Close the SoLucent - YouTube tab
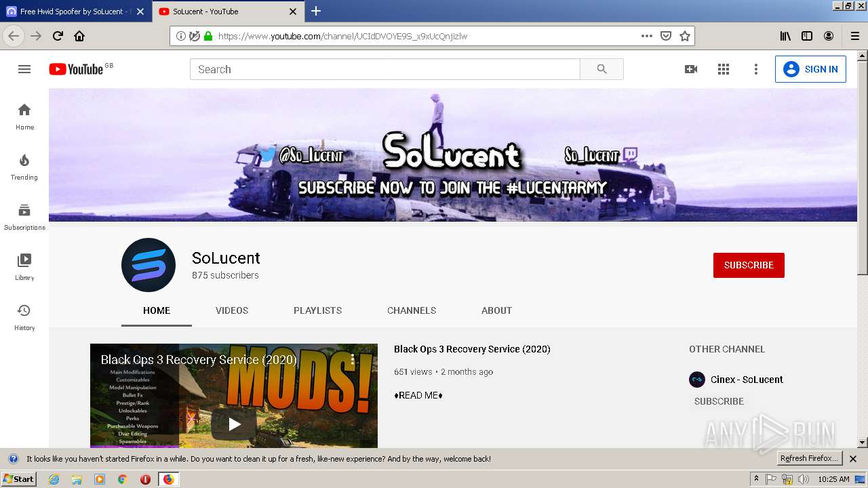Viewport: 868px width, 488px height. [293, 12]
